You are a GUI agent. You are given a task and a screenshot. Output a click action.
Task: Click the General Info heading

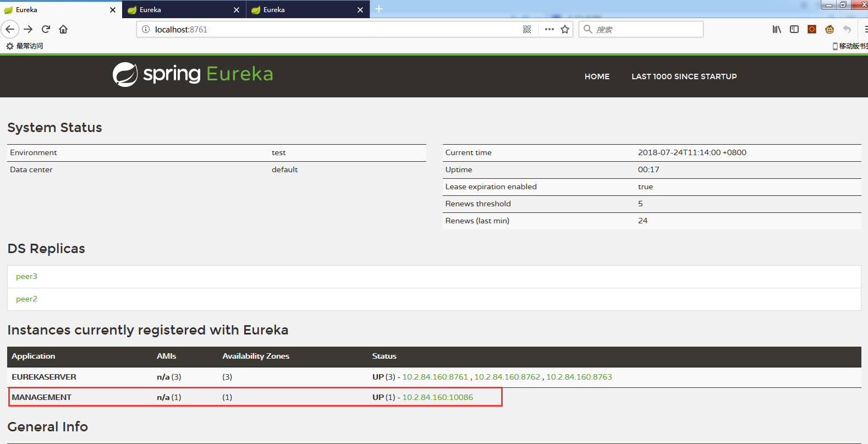coord(48,427)
